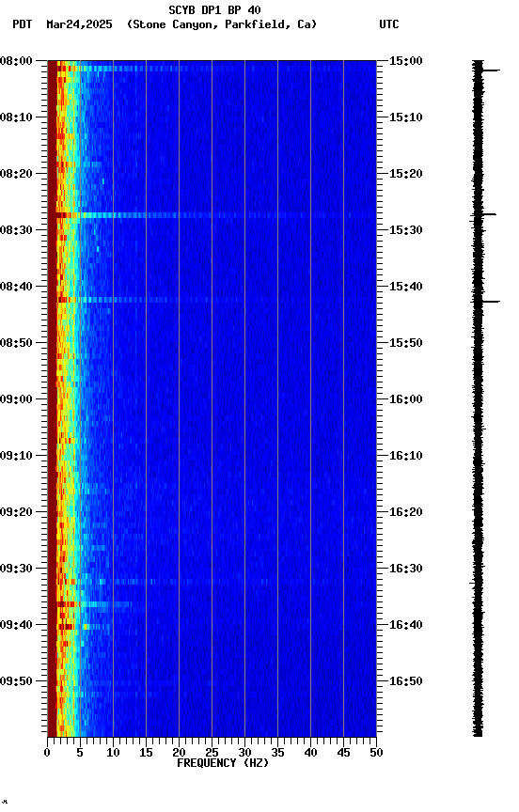
Task: Click the '(Stone Canyon, Parkfield, Ca)' location label
Action: coord(222,24)
